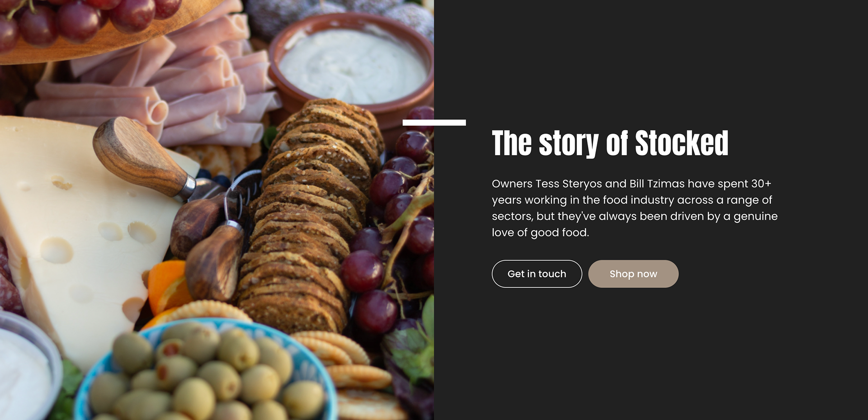Click the white horizontal accent bar

point(434,123)
